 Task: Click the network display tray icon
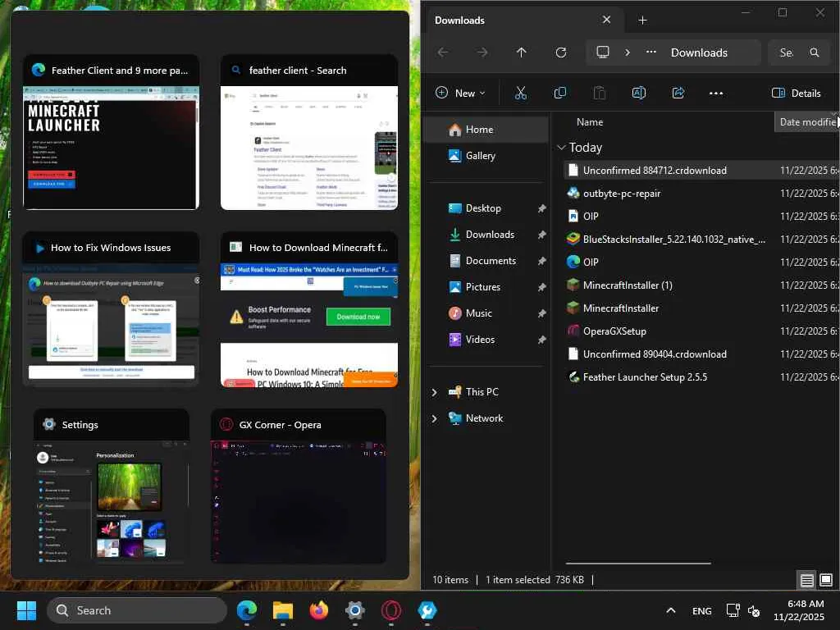point(733,610)
